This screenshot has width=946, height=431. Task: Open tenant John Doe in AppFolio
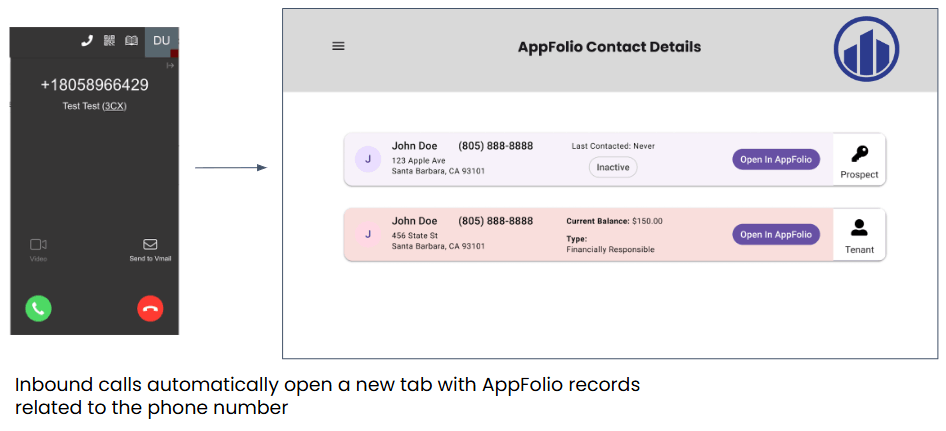click(x=775, y=234)
